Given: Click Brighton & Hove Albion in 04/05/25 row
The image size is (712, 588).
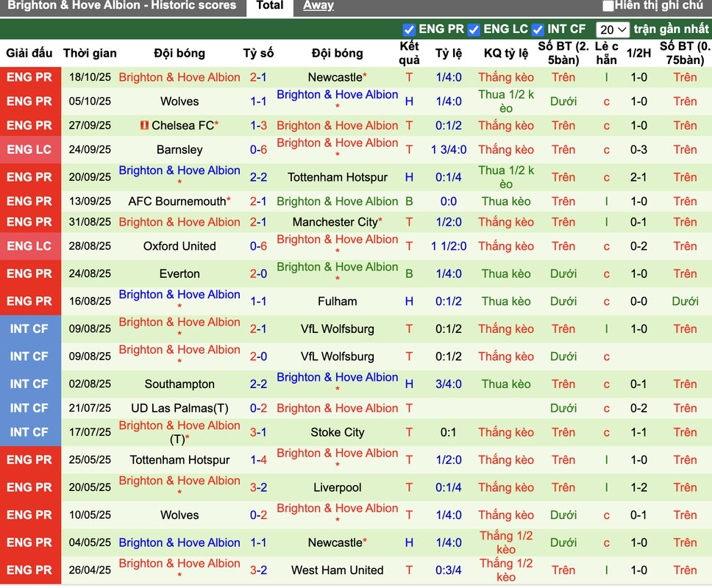Looking at the screenshot, I should (x=179, y=543).
